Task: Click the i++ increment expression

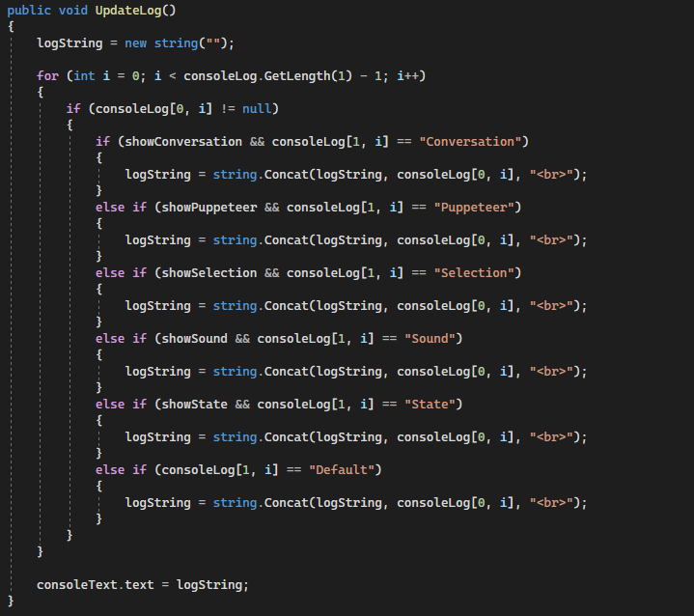Action: pos(407,76)
